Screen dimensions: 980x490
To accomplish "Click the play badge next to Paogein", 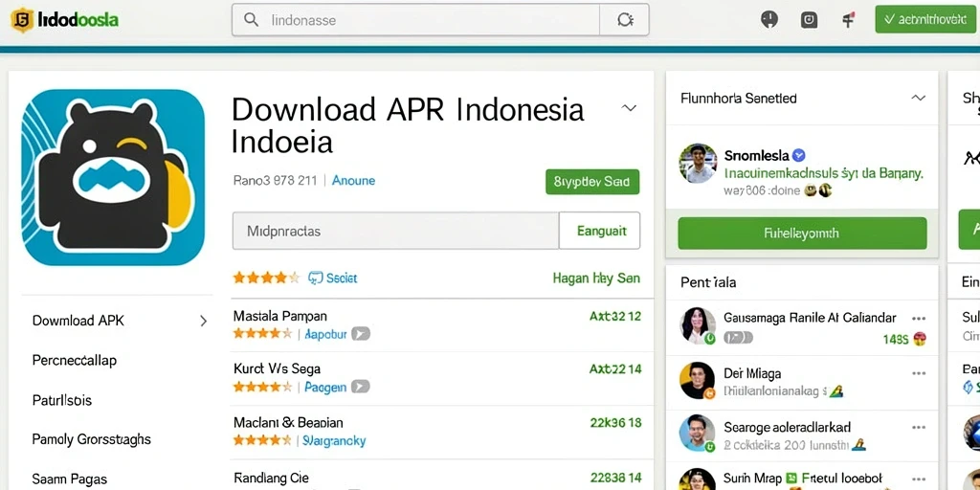I will coord(360,388).
